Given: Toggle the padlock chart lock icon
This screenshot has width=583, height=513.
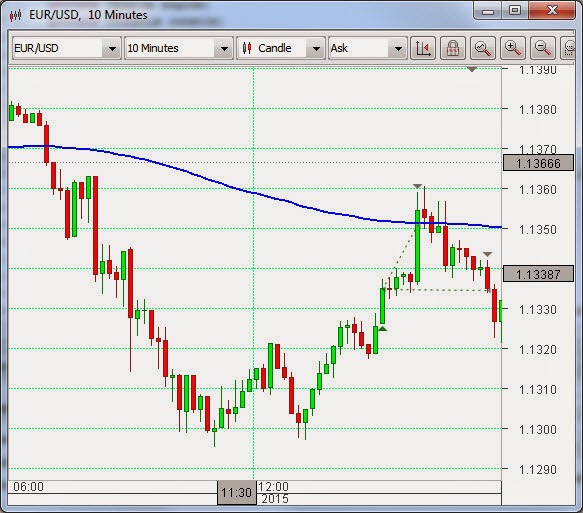Looking at the screenshot, I should (x=453, y=48).
